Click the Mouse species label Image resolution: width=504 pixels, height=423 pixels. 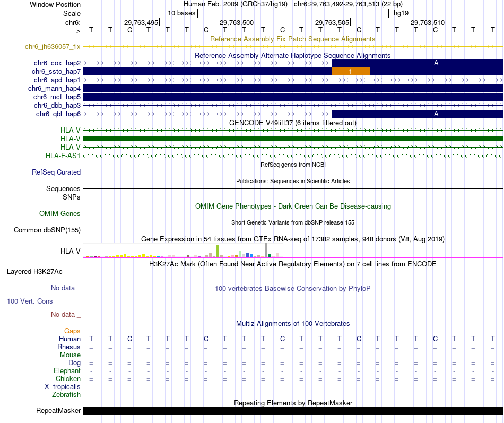pyautogui.click(x=70, y=355)
